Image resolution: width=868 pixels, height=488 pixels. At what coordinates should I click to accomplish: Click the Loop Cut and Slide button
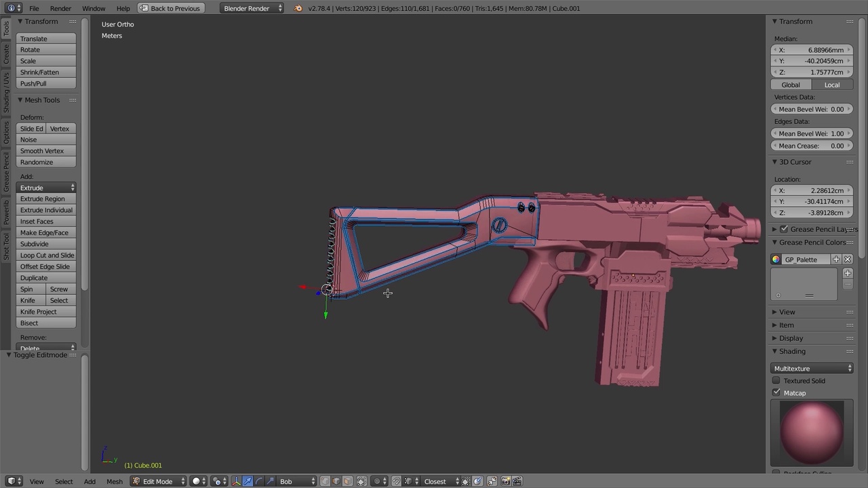46,256
